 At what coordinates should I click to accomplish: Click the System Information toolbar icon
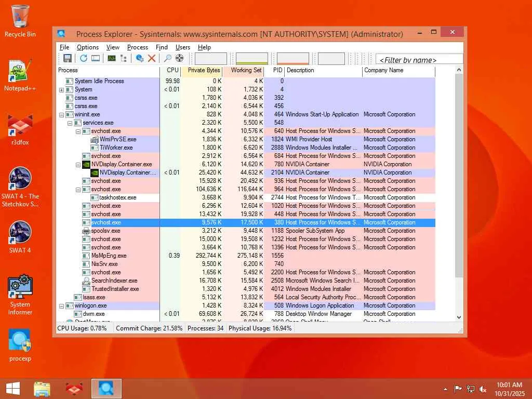[x=112, y=58]
